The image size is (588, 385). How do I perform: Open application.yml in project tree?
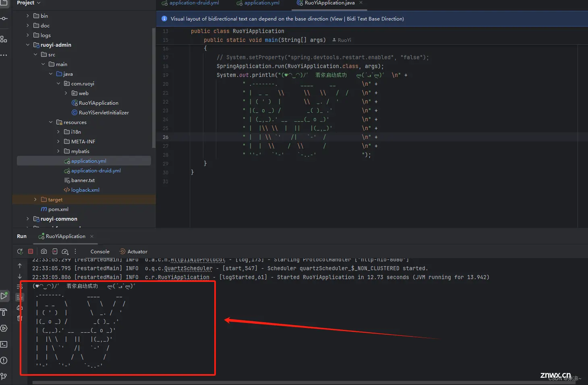(85, 161)
